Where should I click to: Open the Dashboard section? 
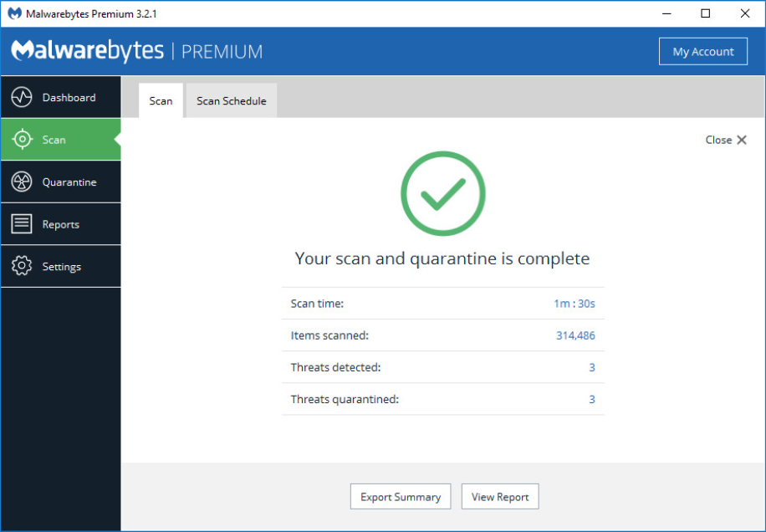(x=60, y=97)
